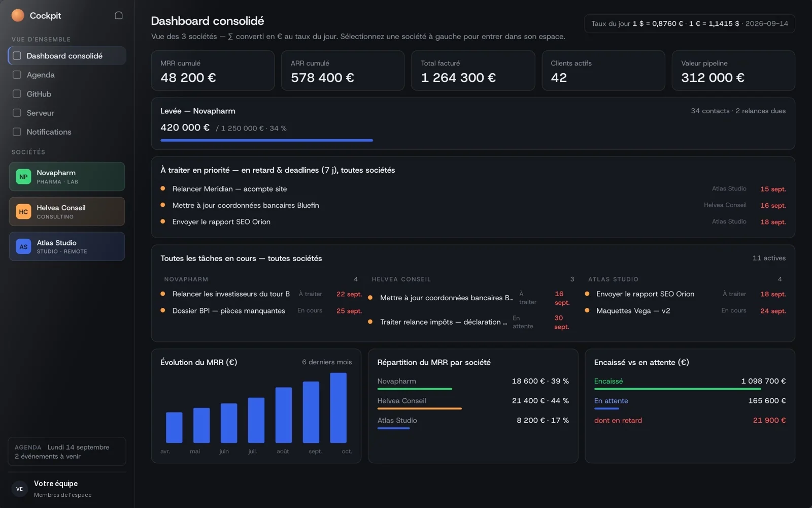
Task: Open task 'Maquettes Vega — v2'
Action: 685,311
